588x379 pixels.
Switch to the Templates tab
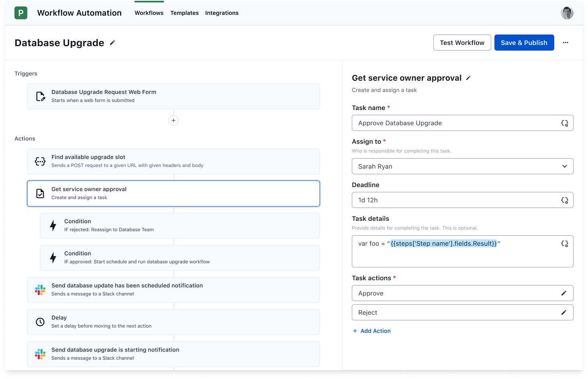coord(184,13)
